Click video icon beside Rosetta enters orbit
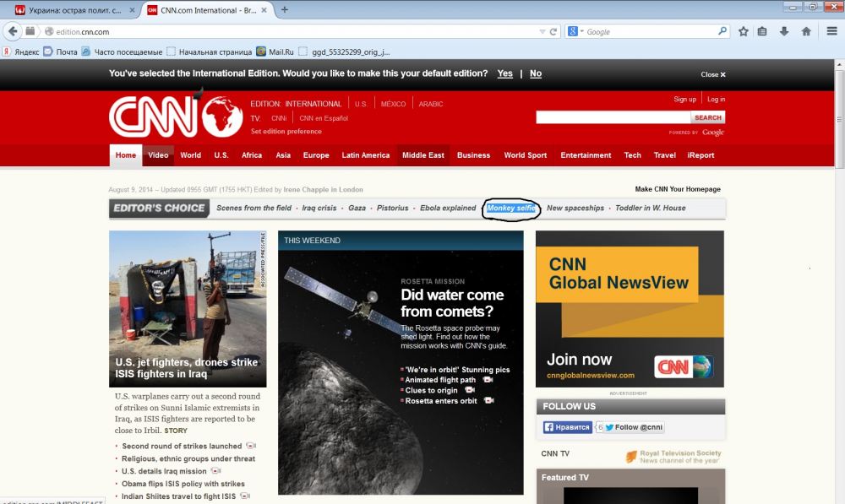 (488, 400)
